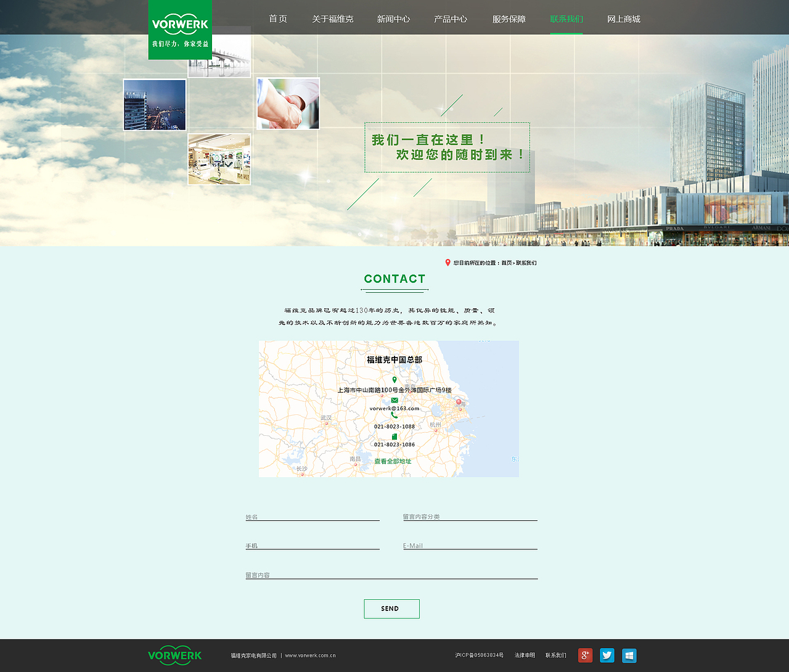Open the www.vorwerk.com.cn footer link
The height and width of the screenshot is (672, 789).
tap(311, 655)
